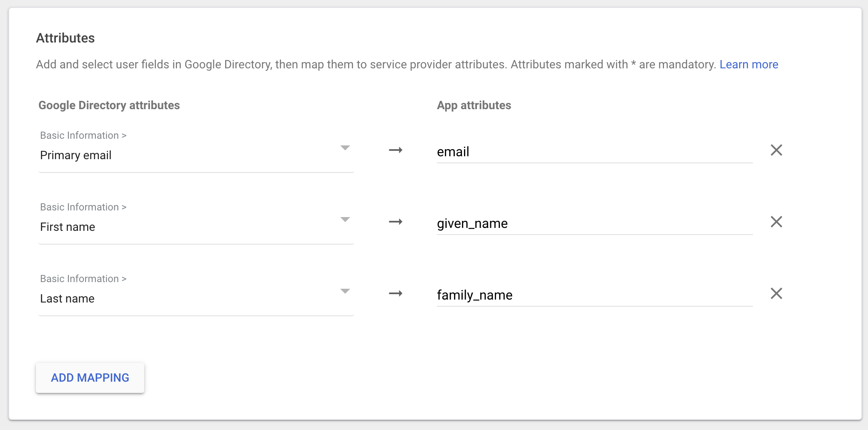Click the arrow icon next to email
The width and height of the screenshot is (868, 430).
(x=396, y=150)
